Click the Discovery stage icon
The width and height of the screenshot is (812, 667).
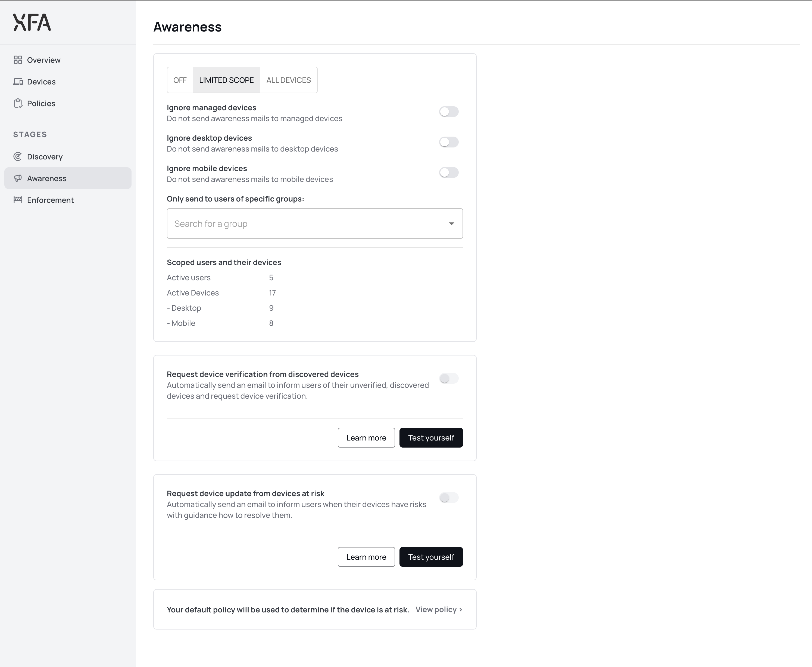click(x=19, y=156)
